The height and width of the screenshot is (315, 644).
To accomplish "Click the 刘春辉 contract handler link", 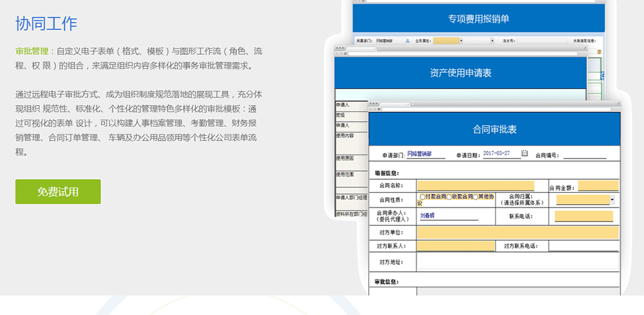I will [427, 216].
